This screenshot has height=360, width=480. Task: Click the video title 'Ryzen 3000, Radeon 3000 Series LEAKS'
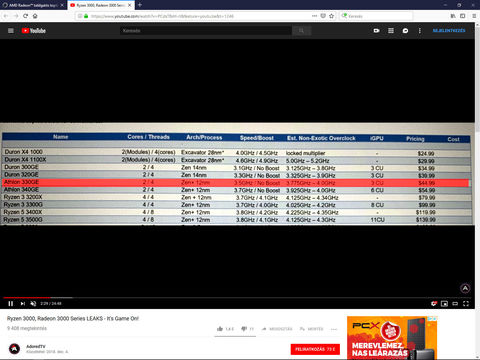pos(73,319)
